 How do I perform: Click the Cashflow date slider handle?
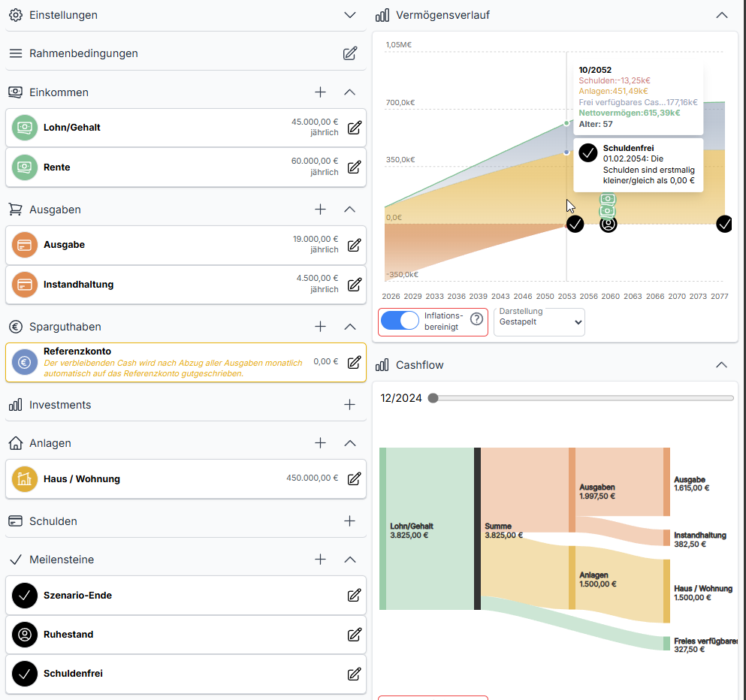[433, 398]
